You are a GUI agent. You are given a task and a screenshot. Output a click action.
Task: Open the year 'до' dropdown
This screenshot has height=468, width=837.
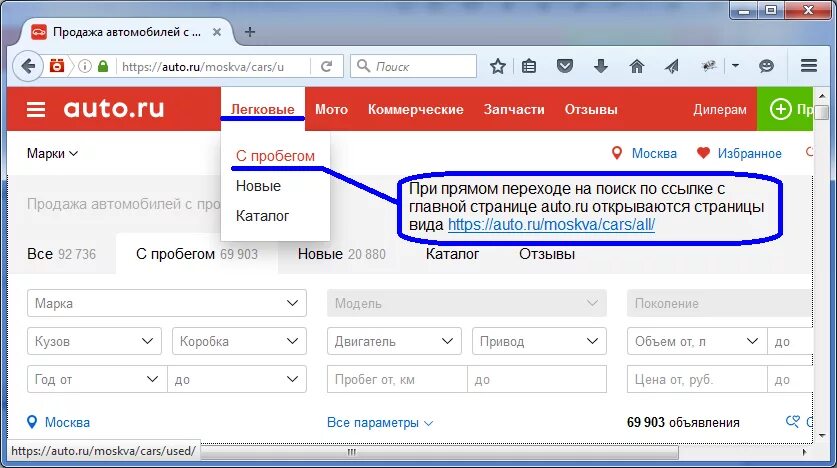click(237, 379)
